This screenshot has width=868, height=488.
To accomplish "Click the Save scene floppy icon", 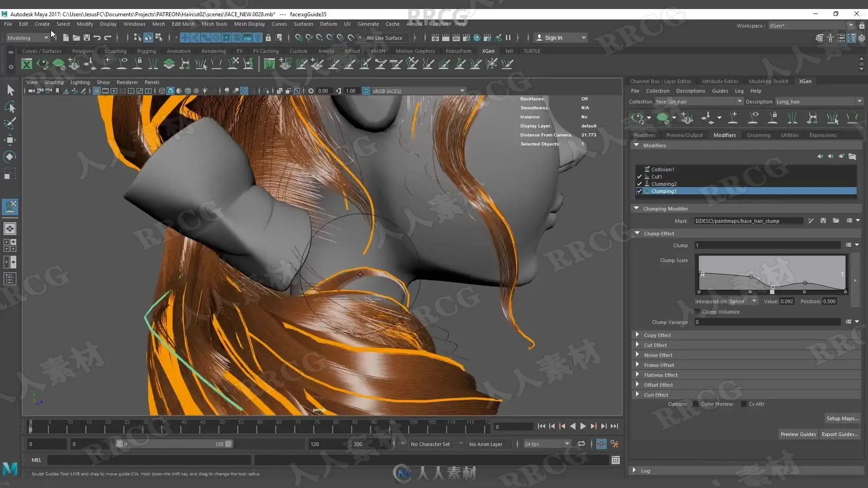I will (x=86, y=38).
